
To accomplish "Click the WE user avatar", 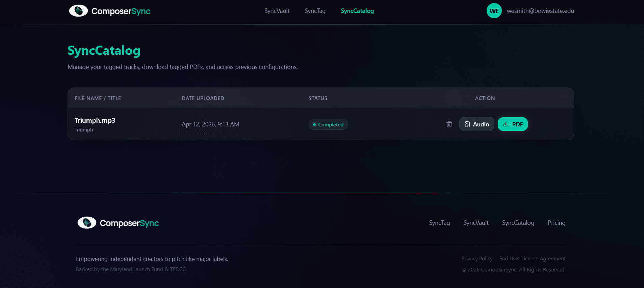I will pyautogui.click(x=494, y=11).
